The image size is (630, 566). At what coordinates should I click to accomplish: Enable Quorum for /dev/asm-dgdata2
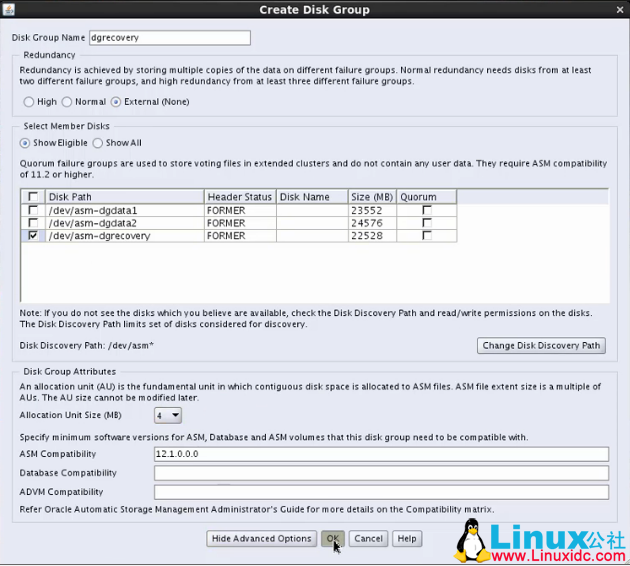427,223
